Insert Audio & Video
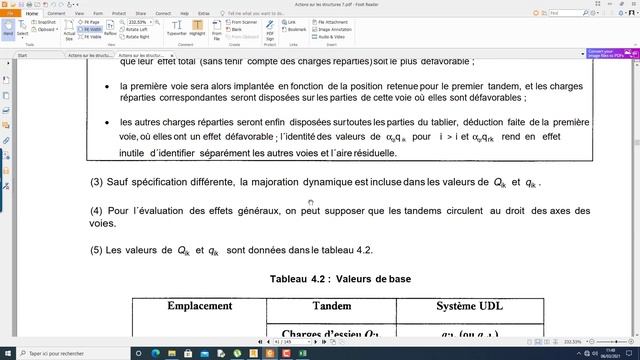The width and height of the screenshot is (640, 360). tap(329, 37)
